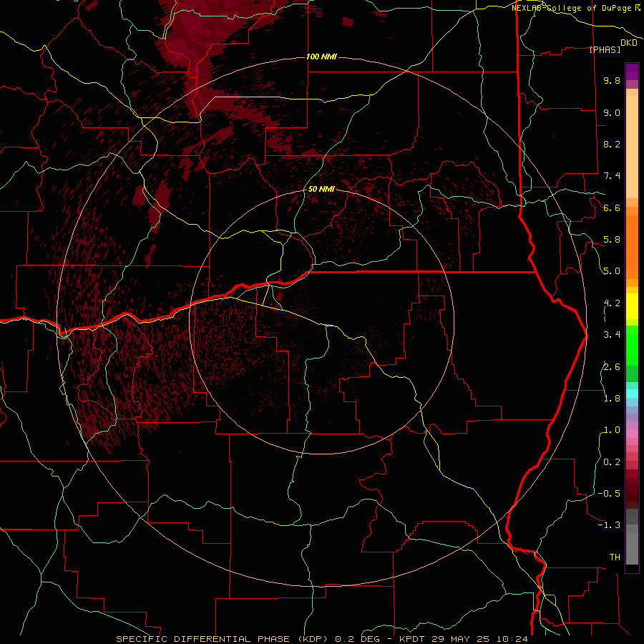Select the 8.2 scale value
Image resolution: width=644 pixels, height=644 pixels.
(x=612, y=144)
